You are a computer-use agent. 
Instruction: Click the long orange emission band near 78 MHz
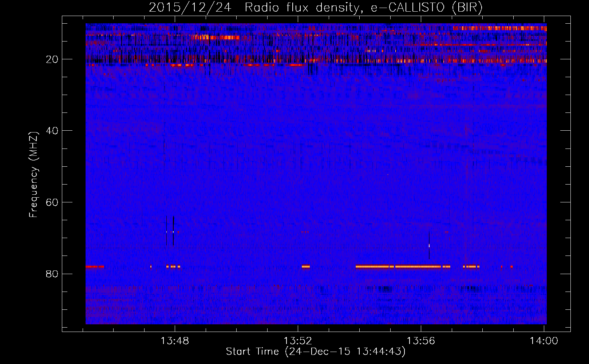[x=403, y=266]
